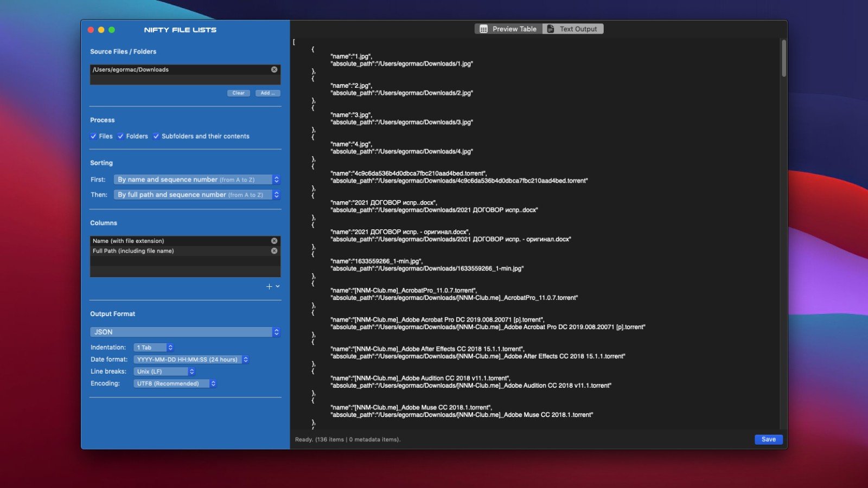Select the Text Output tab
Viewport: 868px width, 488px height.
[x=573, y=29]
